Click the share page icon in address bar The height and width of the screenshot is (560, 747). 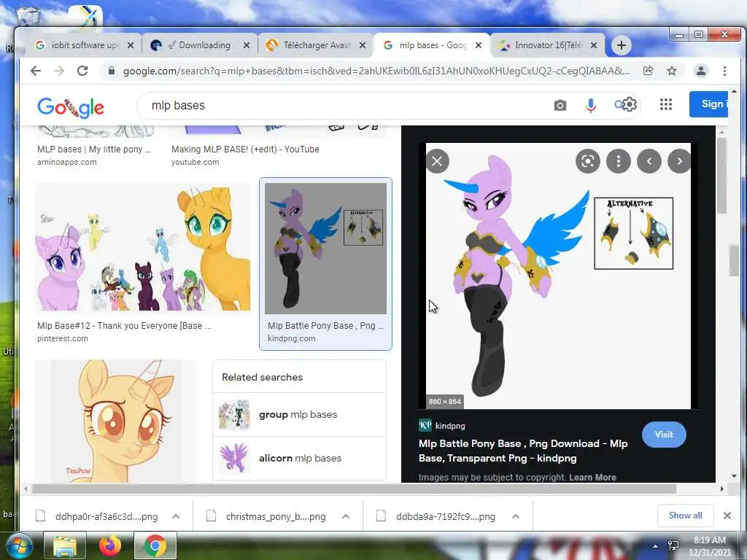pyautogui.click(x=648, y=71)
